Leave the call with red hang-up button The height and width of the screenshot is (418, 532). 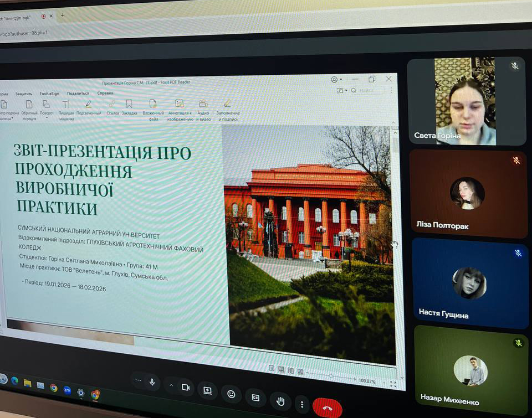327,409
